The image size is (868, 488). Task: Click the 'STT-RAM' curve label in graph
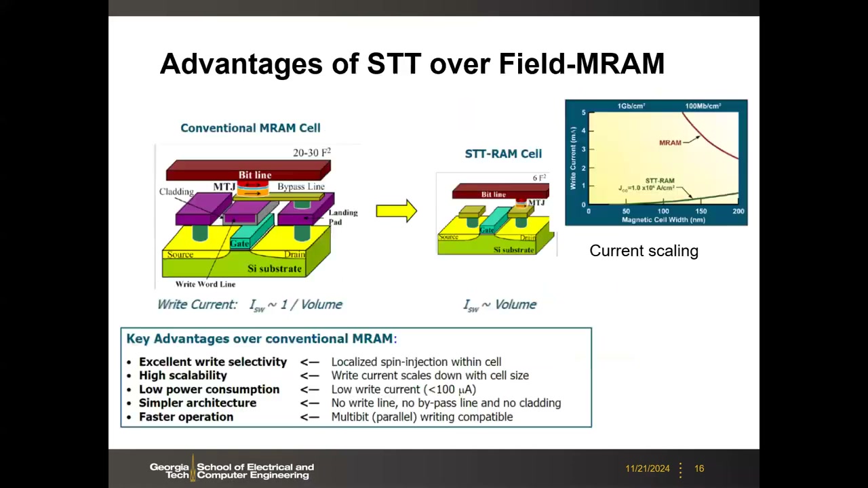click(x=660, y=181)
